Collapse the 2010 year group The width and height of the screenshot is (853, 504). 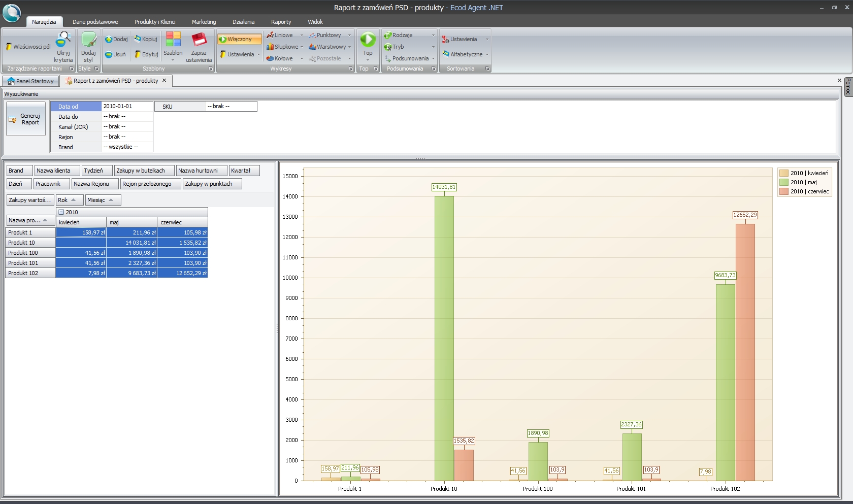pyautogui.click(x=61, y=212)
